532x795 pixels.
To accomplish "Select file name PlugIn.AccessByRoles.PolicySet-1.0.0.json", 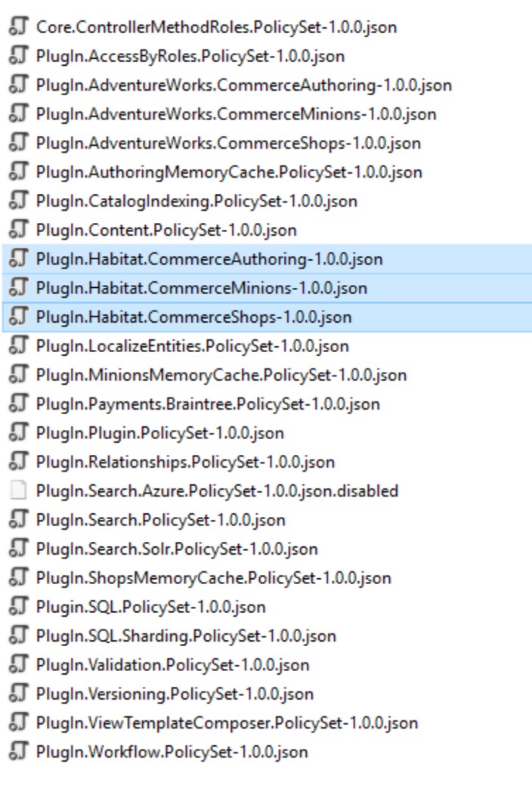I will (x=190, y=56).
